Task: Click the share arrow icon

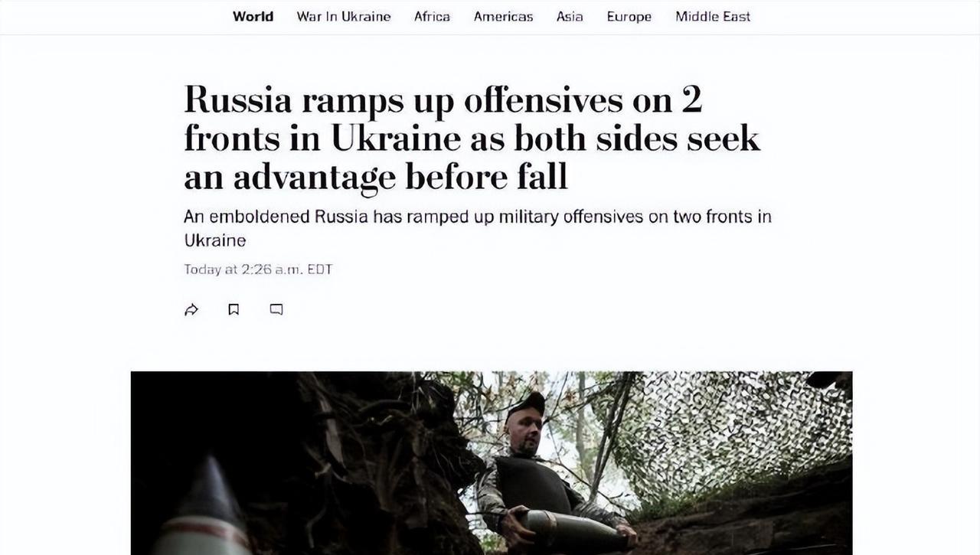Action: point(191,309)
